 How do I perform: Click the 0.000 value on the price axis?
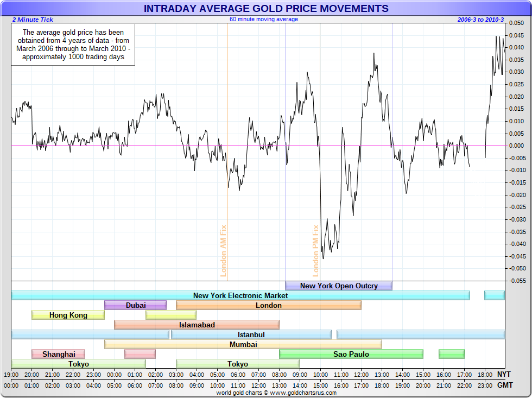(x=516, y=146)
